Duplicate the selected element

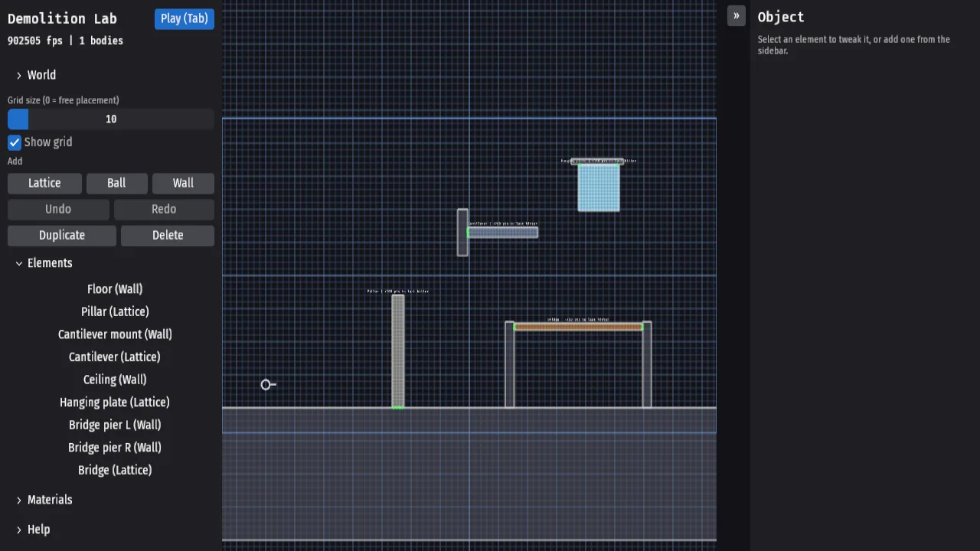pos(62,235)
